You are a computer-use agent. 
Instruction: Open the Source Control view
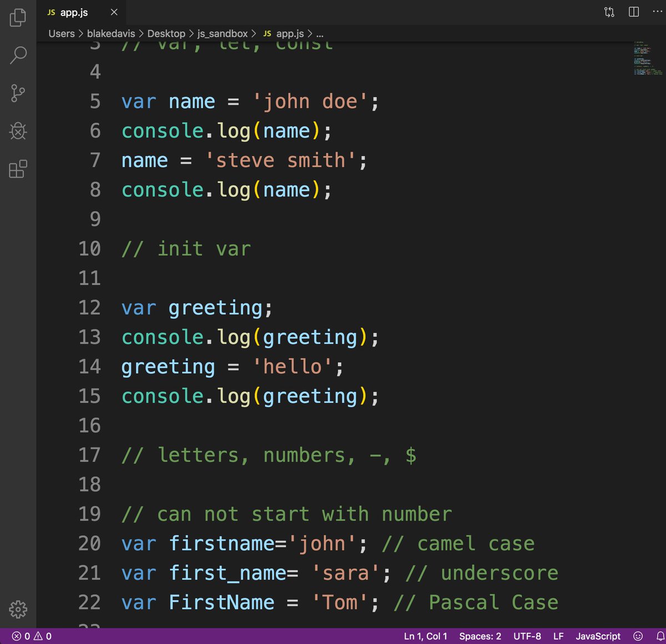point(18,93)
